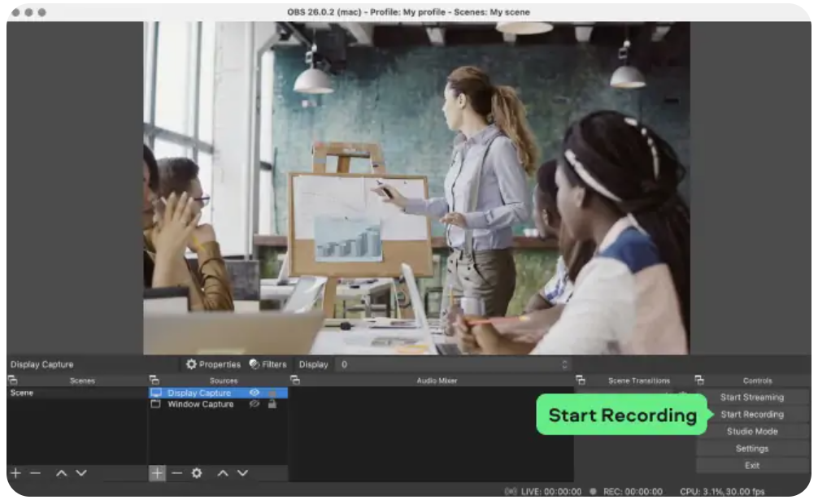Toggle the lock on Window Capture

point(272,404)
